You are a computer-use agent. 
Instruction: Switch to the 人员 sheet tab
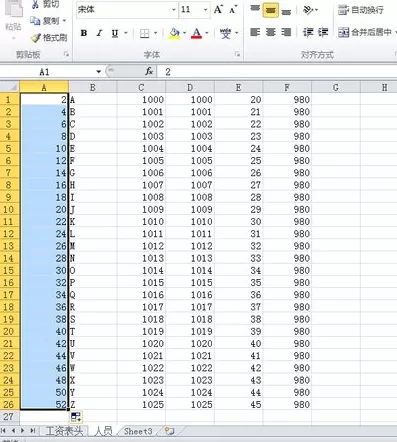click(103, 431)
